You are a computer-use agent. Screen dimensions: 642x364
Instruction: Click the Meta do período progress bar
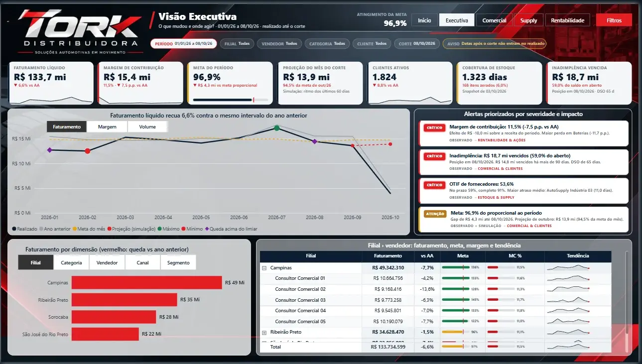click(x=231, y=100)
